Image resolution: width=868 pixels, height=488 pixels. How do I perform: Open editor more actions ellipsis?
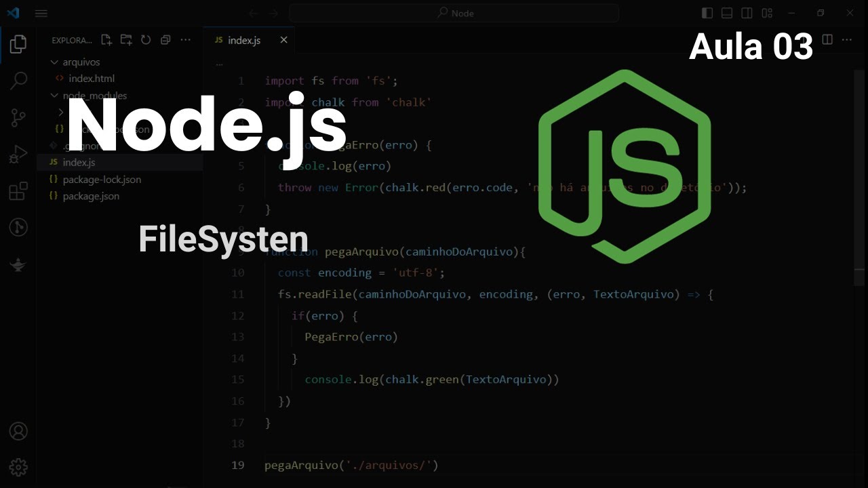[847, 40]
